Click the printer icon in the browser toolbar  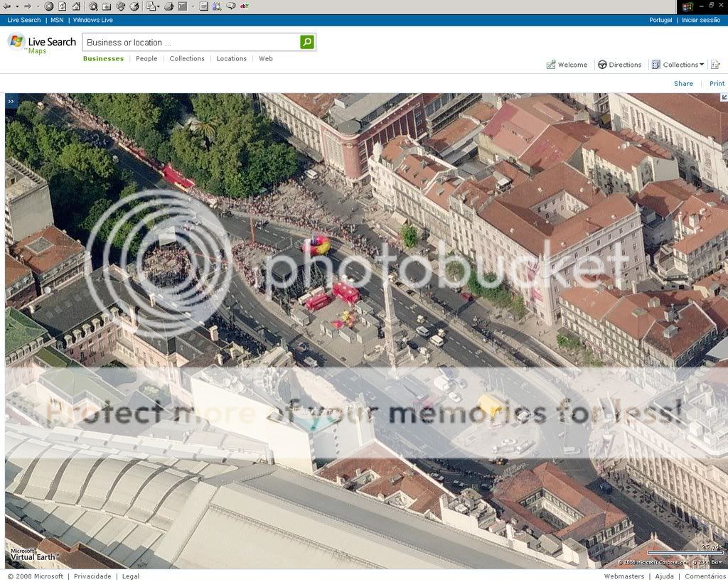point(169,6)
